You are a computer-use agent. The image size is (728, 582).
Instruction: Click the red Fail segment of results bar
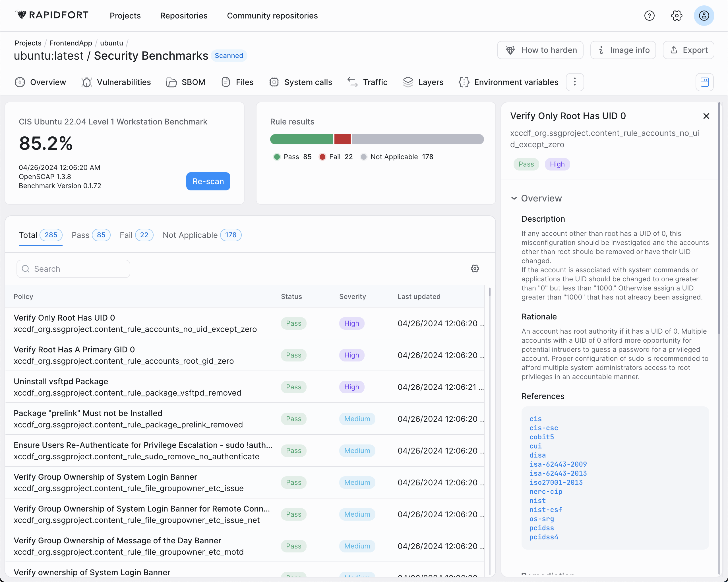click(x=342, y=139)
